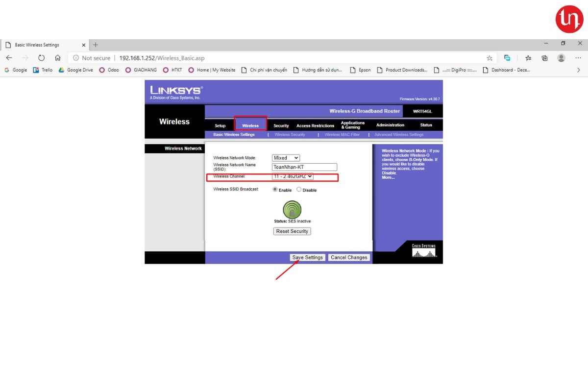588x392 pixels.
Task: Click the Cisco Systems logo
Action: tap(423, 251)
